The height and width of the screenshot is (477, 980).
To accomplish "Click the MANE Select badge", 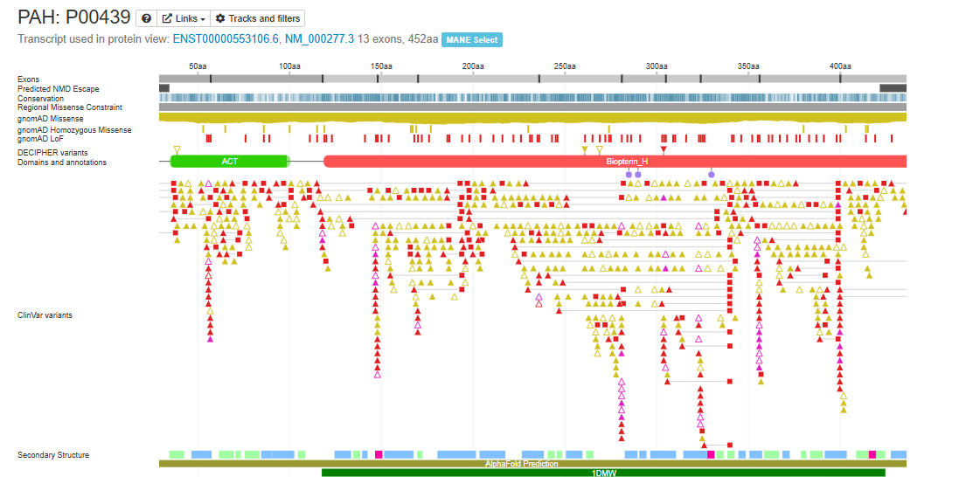I will [472, 40].
